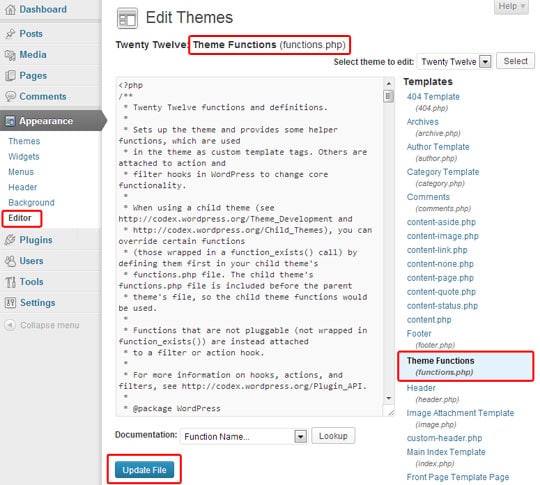Click the Settings icon in sidebar
The width and height of the screenshot is (540, 485).
[10, 303]
